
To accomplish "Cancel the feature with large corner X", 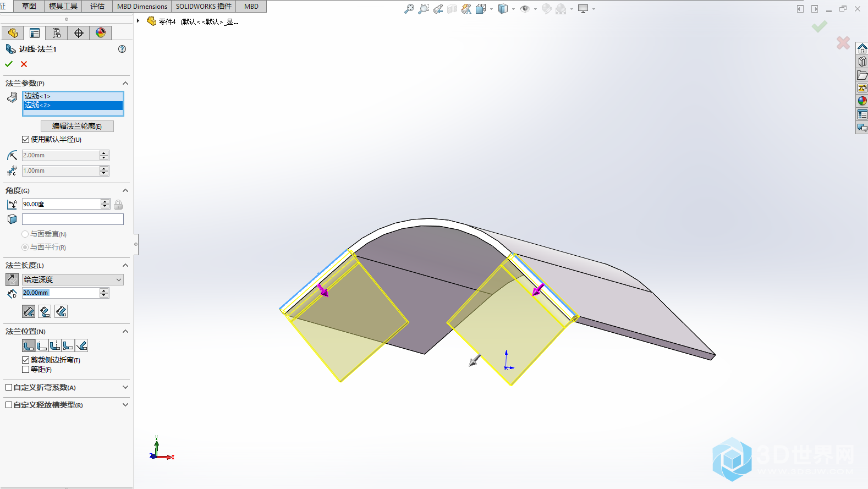I will (x=843, y=43).
